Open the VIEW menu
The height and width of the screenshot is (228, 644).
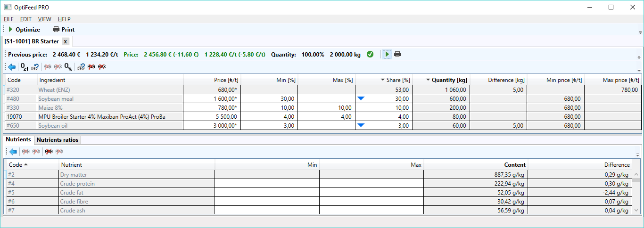tap(44, 19)
